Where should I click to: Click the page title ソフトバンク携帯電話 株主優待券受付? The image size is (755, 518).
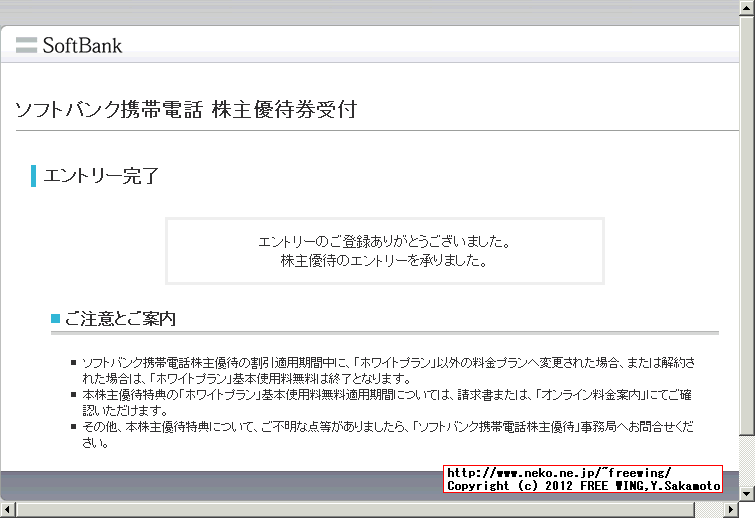[186, 110]
